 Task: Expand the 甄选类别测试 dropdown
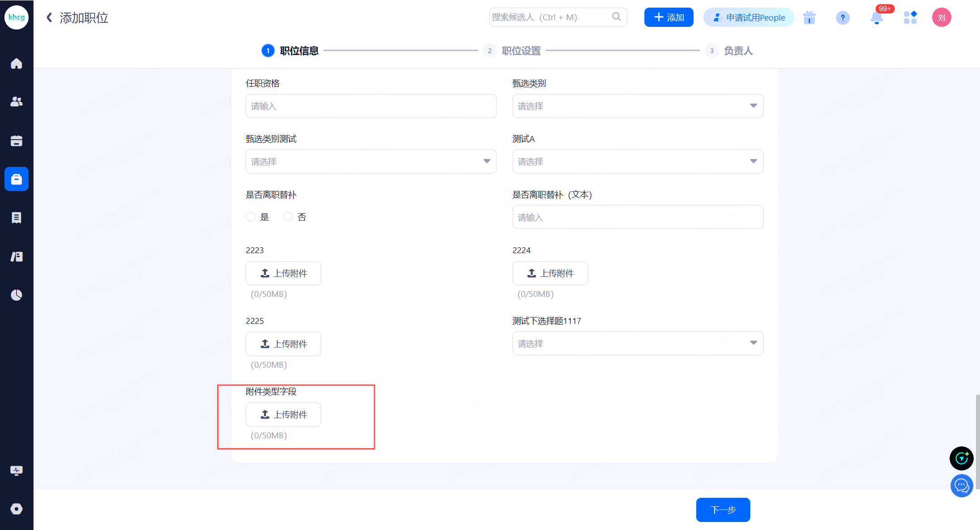(371, 161)
